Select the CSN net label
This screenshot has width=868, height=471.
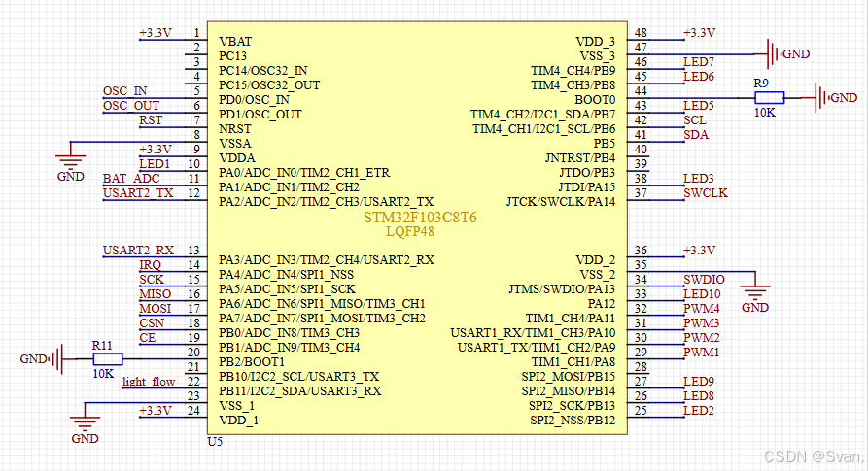[152, 322]
